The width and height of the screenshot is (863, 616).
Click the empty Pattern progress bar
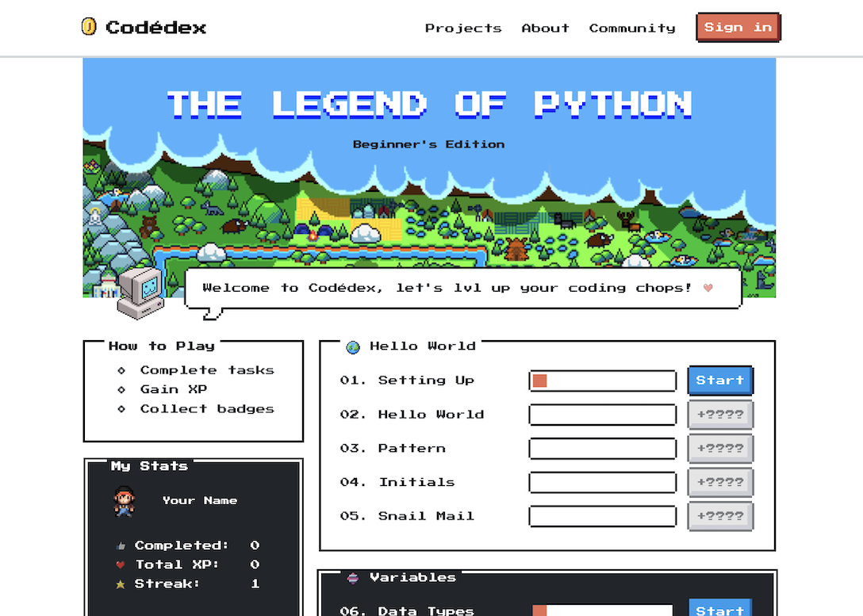(x=602, y=448)
